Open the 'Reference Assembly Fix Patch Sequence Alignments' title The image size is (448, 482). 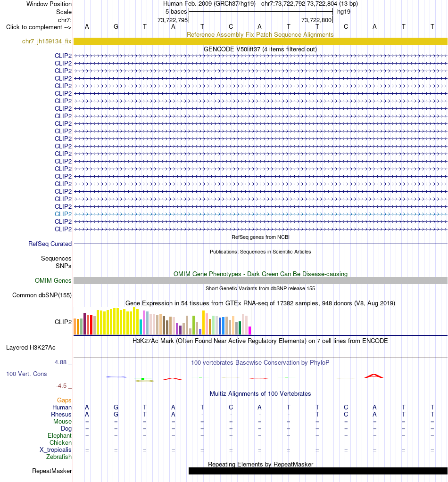[260, 34]
